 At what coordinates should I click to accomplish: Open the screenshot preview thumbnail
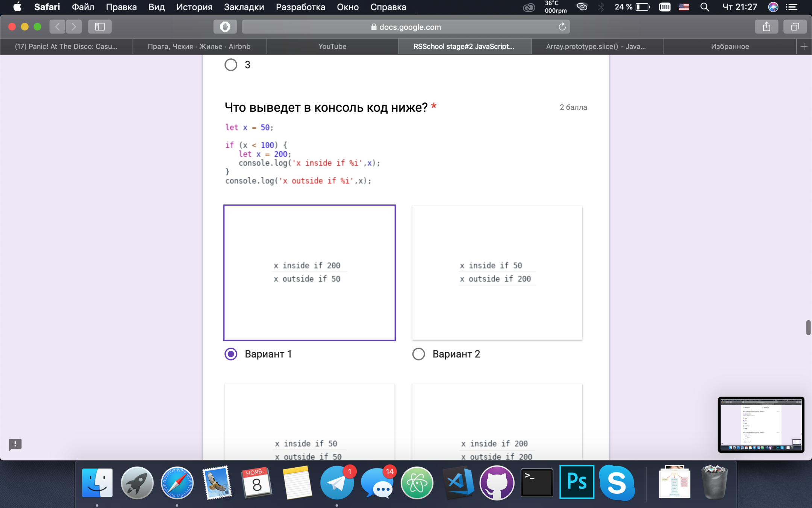point(760,424)
